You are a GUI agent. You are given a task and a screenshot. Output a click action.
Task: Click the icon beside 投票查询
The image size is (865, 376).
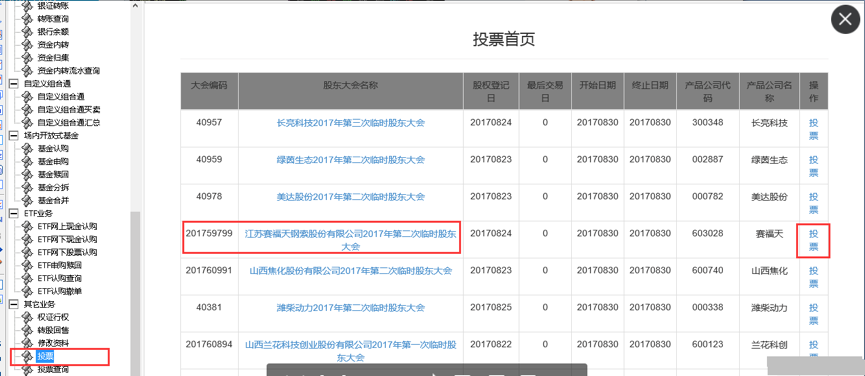tap(28, 370)
